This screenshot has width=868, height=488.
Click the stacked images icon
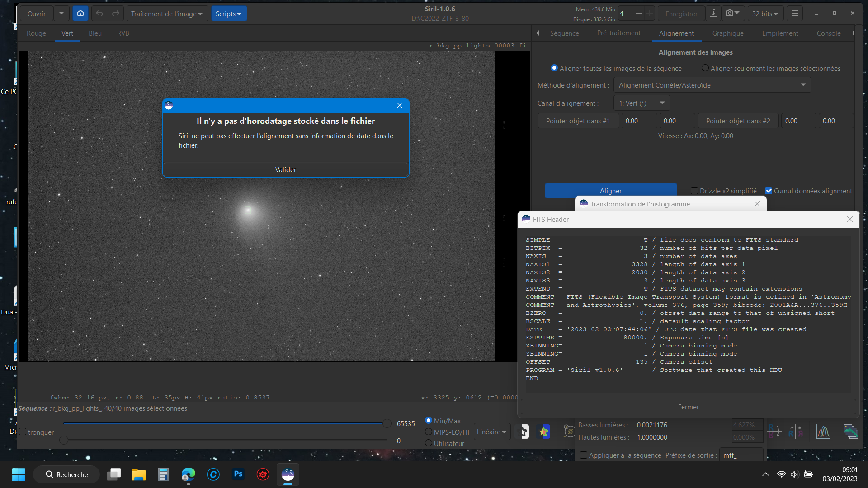click(850, 432)
